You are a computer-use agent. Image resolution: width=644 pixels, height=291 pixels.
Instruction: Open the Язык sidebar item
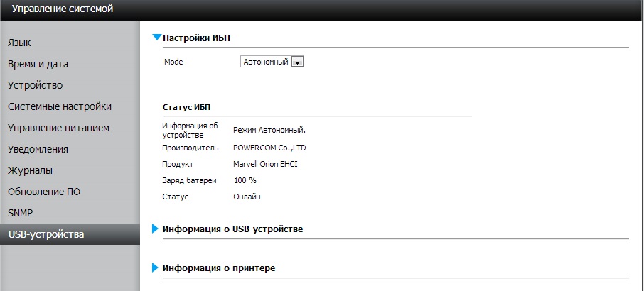click(19, 43)
